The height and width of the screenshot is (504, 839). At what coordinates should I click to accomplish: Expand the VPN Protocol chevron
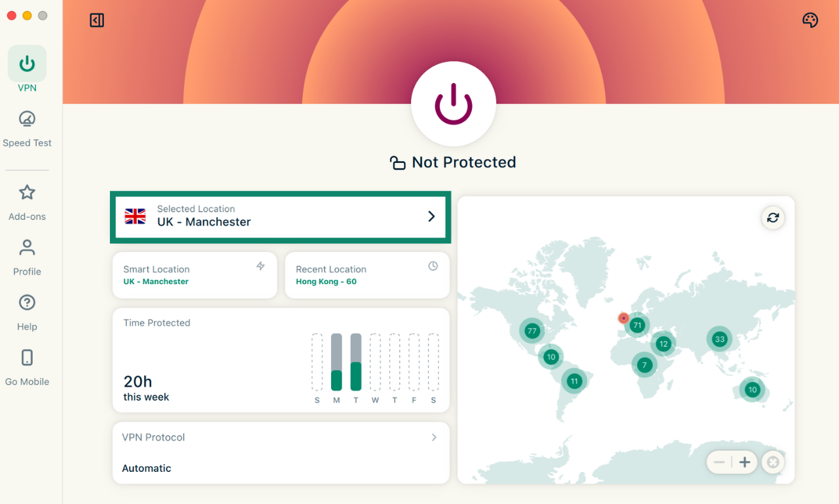[434, 437]
